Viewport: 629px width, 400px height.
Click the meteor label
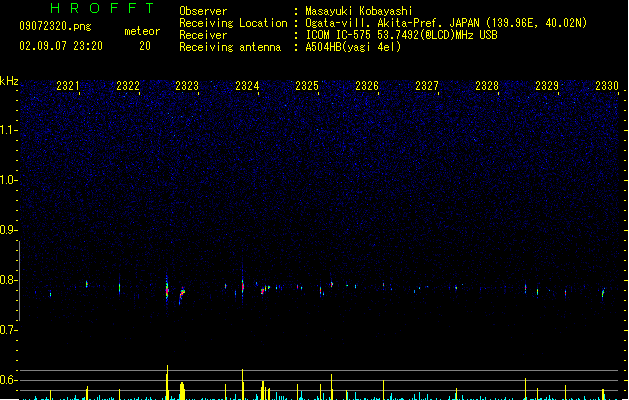[x=142, y=31]
